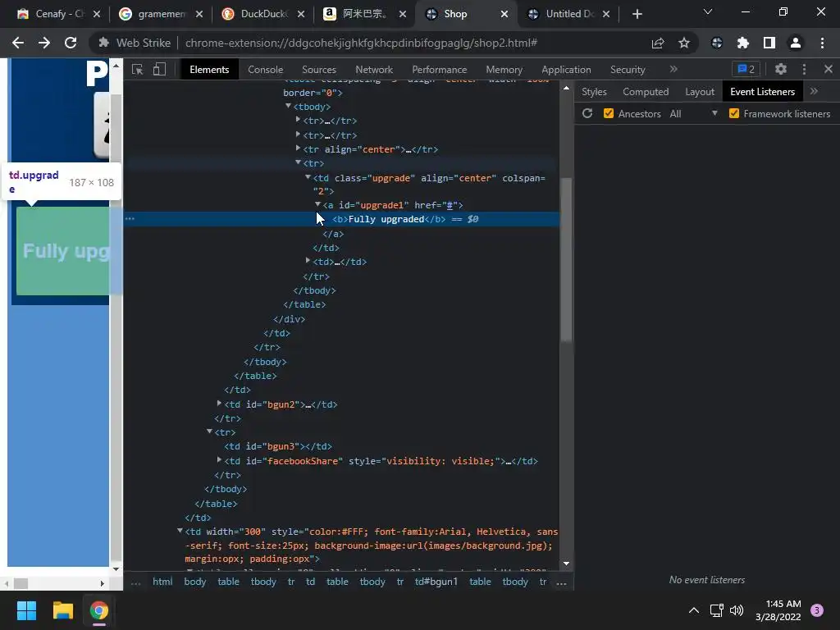Toggle the Framework listeners checkbox
The width and height of the screenshot is (840, 630).
[x=734, y=113]
